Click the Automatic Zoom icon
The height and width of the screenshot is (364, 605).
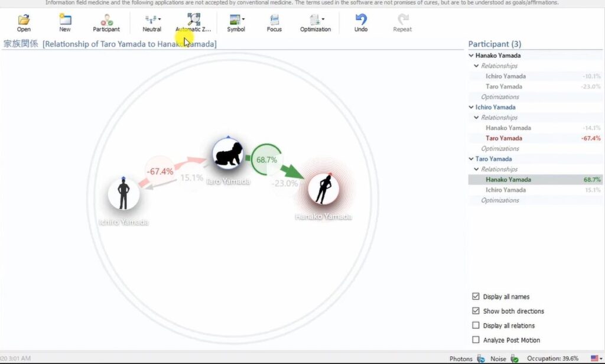coord(193,20)
